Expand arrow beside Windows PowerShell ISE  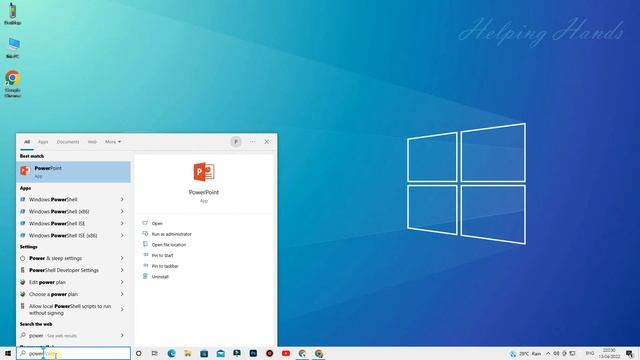[122, 223]
